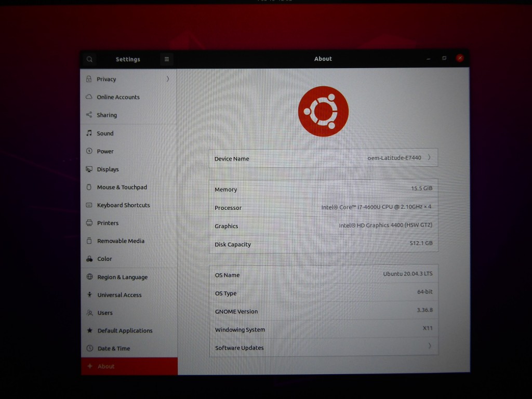Image resolution: width=532 pixels, height=399 pixels.
Task: Select Mouse & Touchpad label
Action: 122,187
